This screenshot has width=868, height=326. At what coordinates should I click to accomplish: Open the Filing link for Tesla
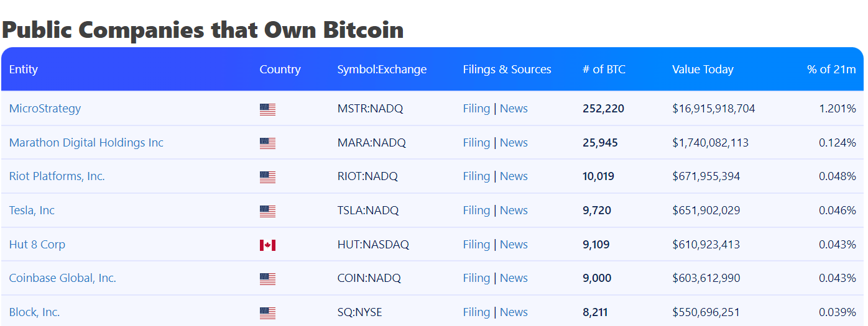click(x=476, y=211)
